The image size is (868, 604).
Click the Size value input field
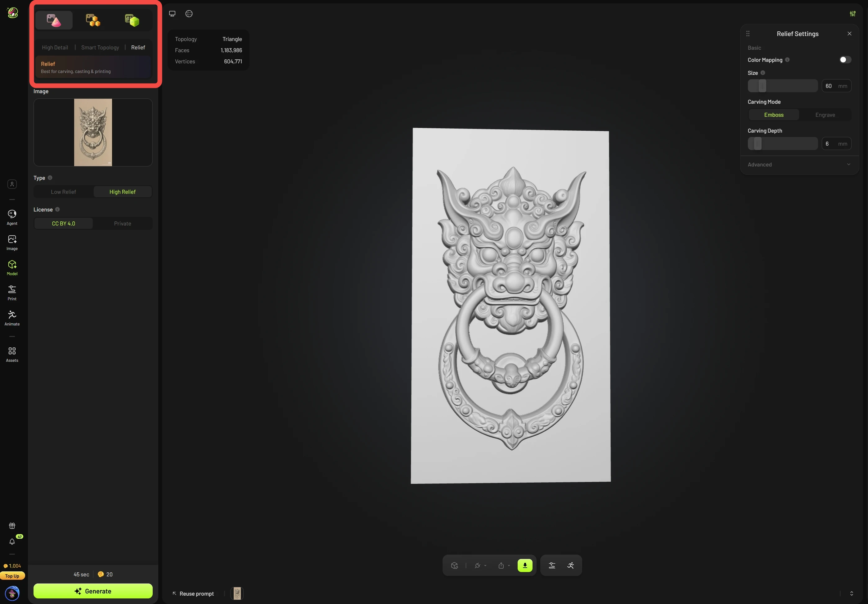click(836, 86)
